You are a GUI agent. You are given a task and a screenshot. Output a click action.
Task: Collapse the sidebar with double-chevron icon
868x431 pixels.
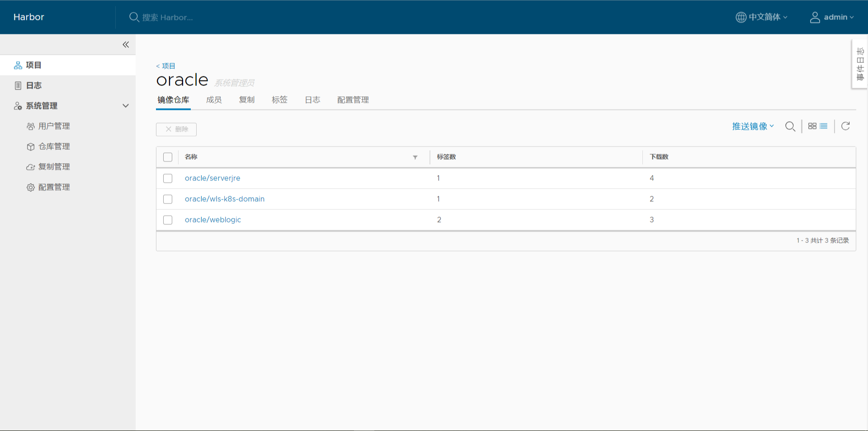tap(126, 44)
